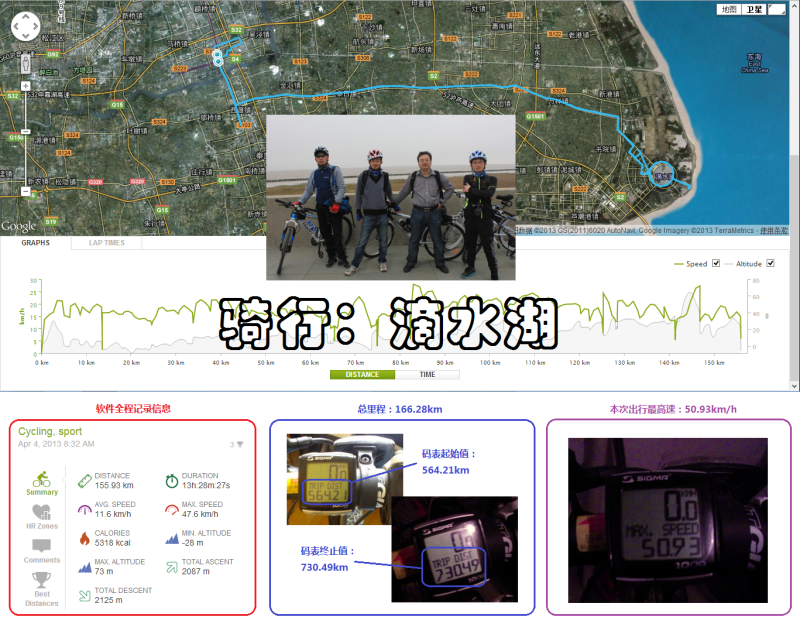Viewport: 800px width, 617px height.
Task: Switch to the LAP TIMES tab
Action: tap(107, 242)
